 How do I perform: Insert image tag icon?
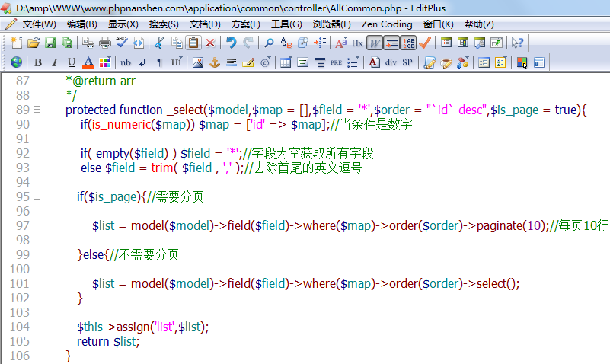(x=198, y=62)
